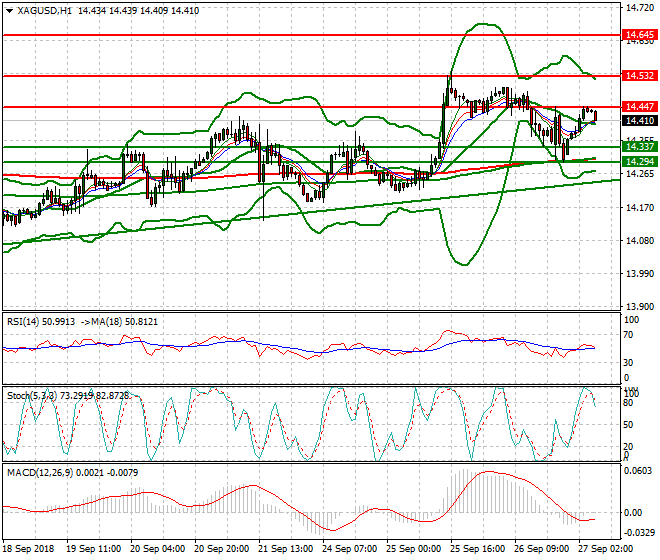This screenshot has height=560, width=660.
Task: Select the green 14.337 support level label
Action: [639, 147]
